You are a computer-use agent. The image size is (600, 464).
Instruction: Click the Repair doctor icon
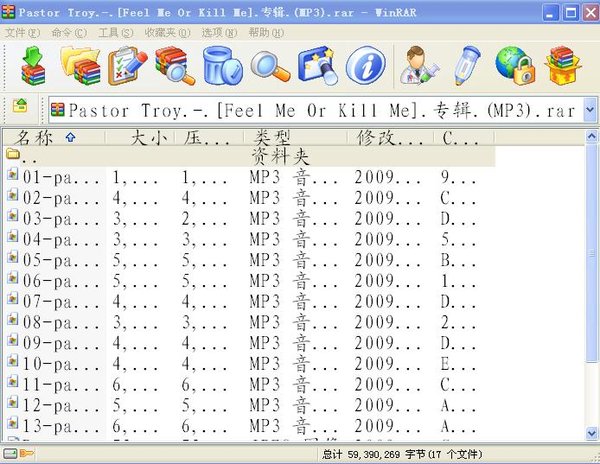(419, 66)
